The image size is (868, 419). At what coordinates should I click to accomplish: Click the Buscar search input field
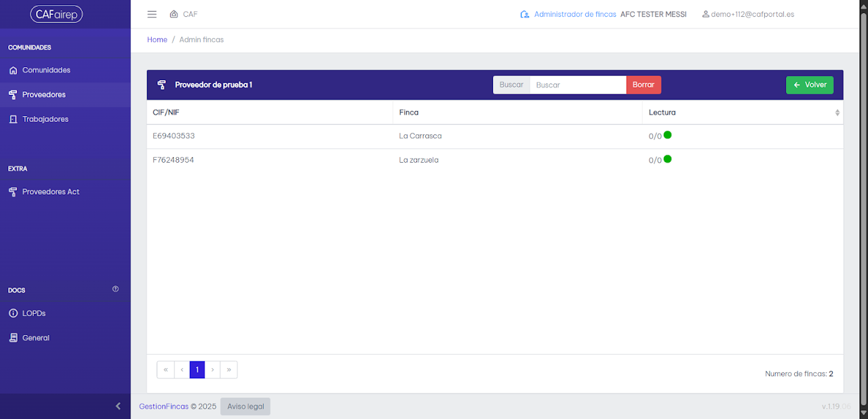pyautogui.click(x=578, y=85)
